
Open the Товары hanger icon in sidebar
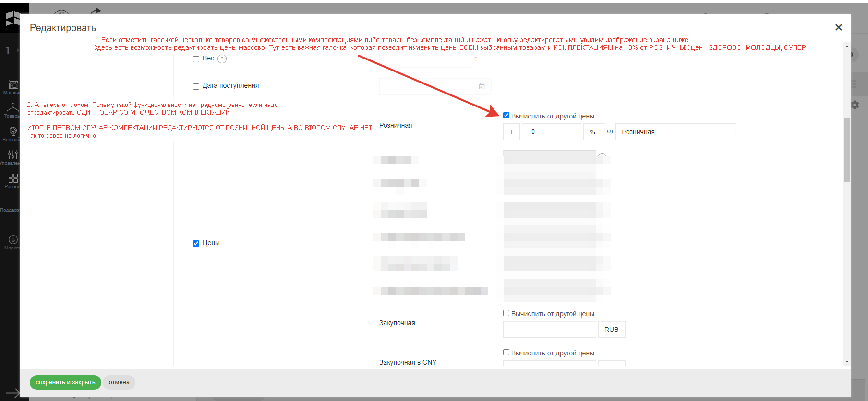tap(12, 108)
